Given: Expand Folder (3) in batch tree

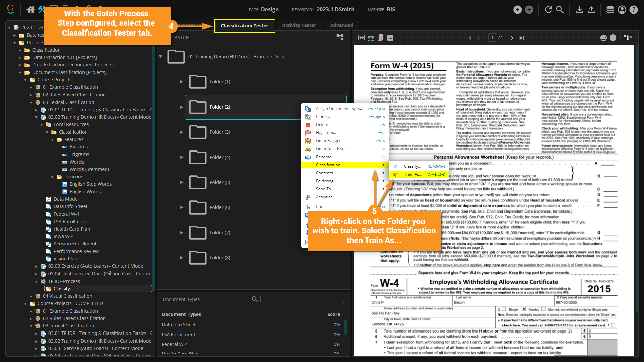Looking at the screenshot, I should (182, 132).
